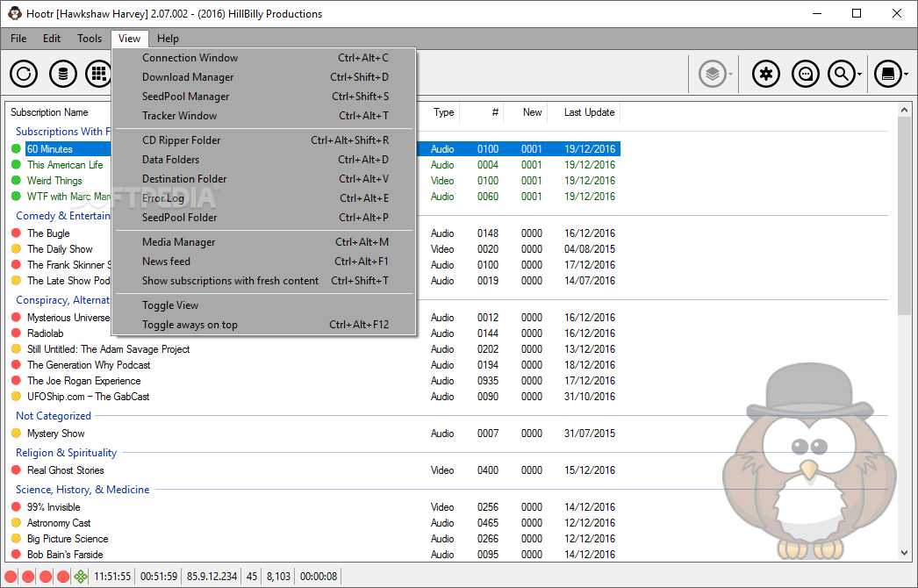The image size is (918, 588).
Task: Select SeedPool Folder menu entry
Action: point(264,218)
